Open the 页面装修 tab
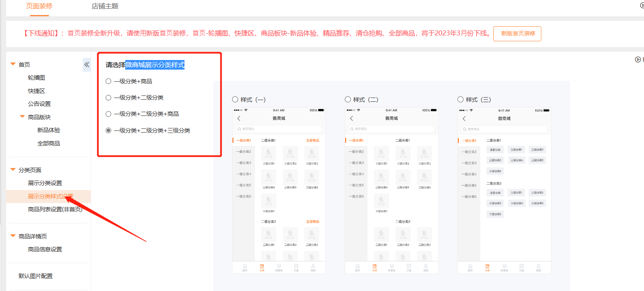The width and height of the screenshot is (644, 291). coord(39,6)
